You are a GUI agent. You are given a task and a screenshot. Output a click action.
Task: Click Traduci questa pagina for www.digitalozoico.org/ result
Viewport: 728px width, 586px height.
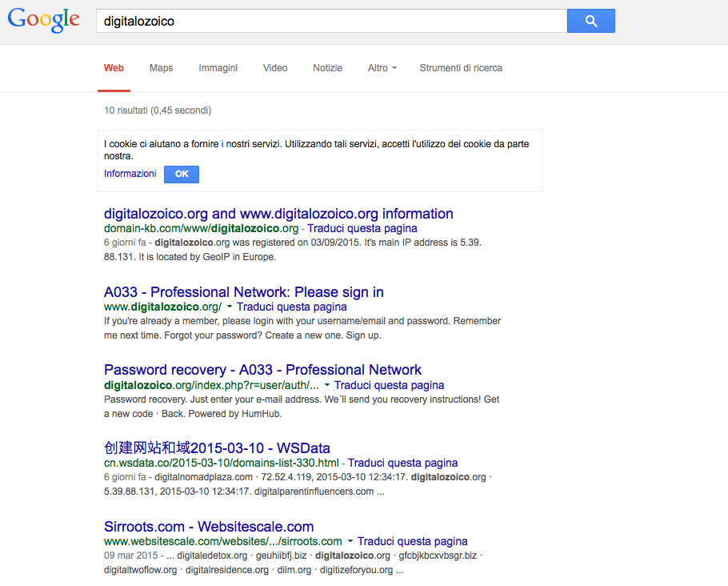click(291, 307)
